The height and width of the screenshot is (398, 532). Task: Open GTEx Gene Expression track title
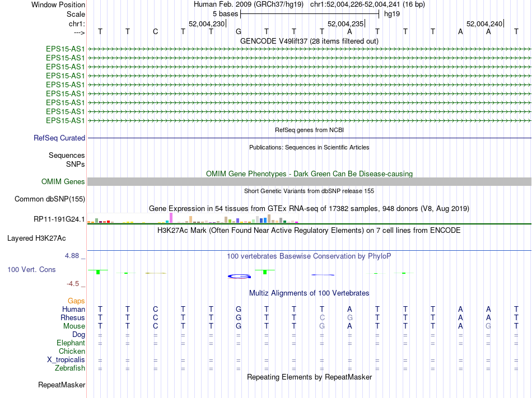[x=309, y=208]
